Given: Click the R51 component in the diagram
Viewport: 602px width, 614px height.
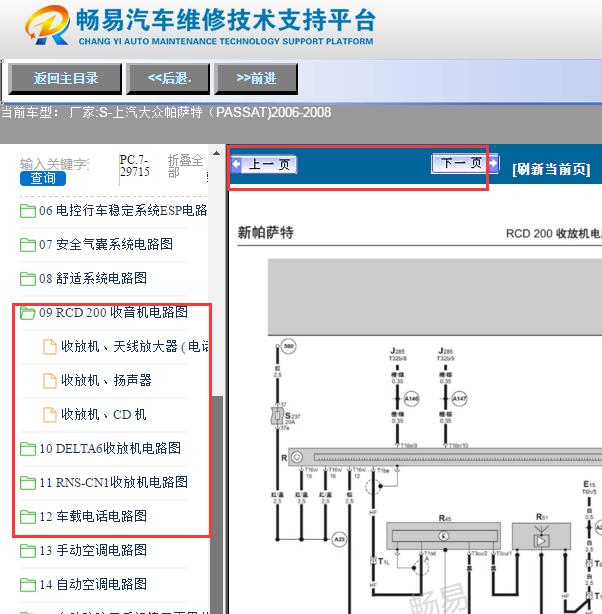Looking at the screenshot, I should click(541, 536).
